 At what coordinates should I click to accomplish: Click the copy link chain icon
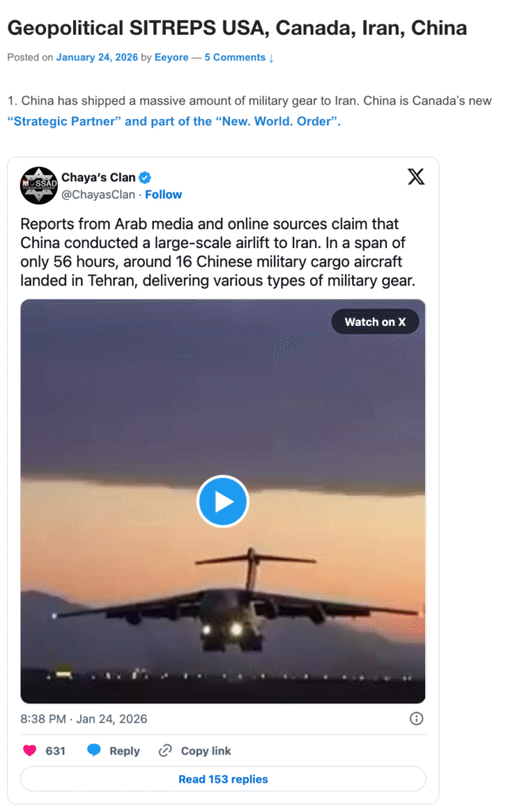click(165, 750)
